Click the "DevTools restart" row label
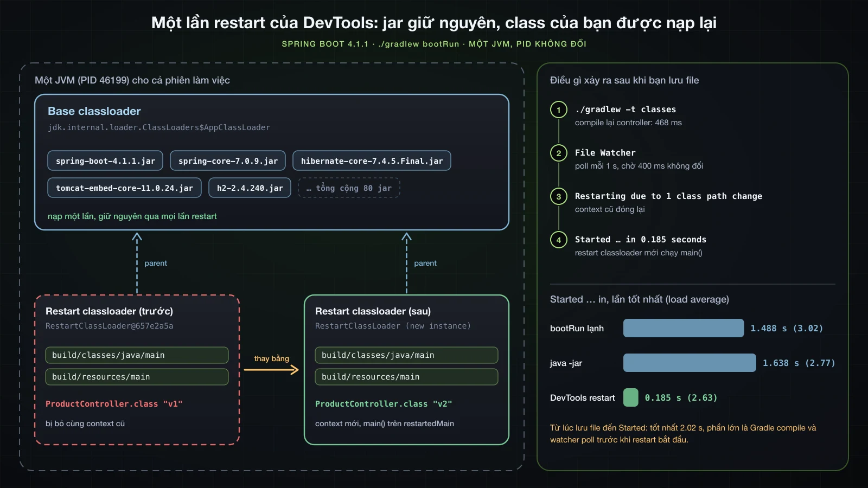 pyautogui.click(x=583, y=398)
